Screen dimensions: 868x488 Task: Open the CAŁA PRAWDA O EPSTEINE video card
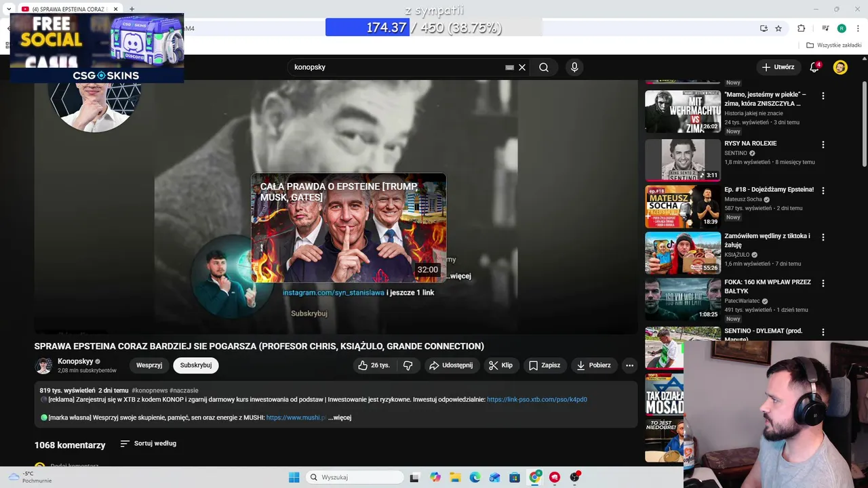point(349,228)
